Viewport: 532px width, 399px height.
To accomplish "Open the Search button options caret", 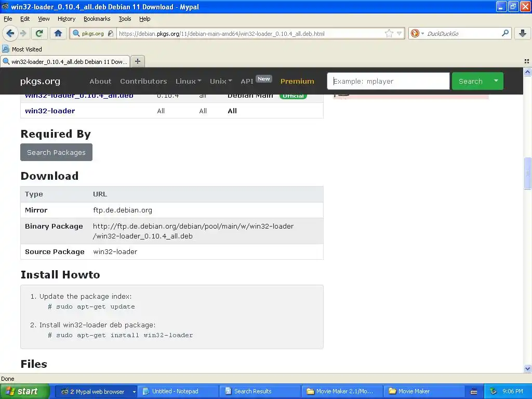I will [x=496, y=81].
